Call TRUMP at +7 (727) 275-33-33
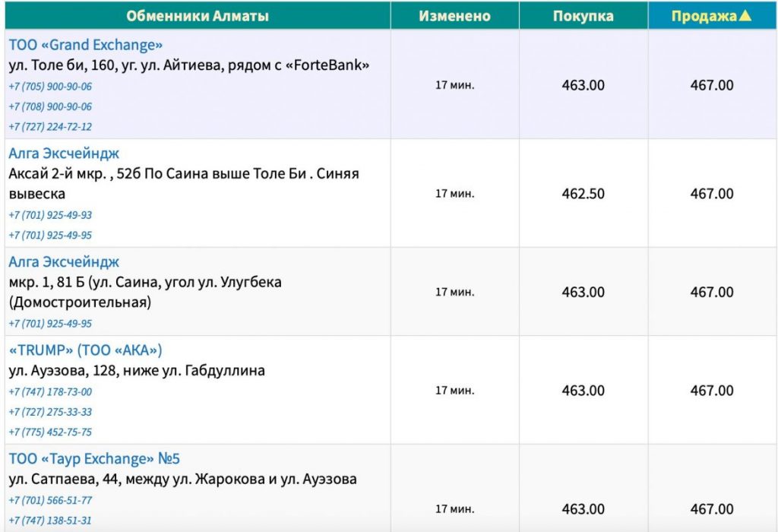Screen dimensions: 778x532 [x=50, y=412]
